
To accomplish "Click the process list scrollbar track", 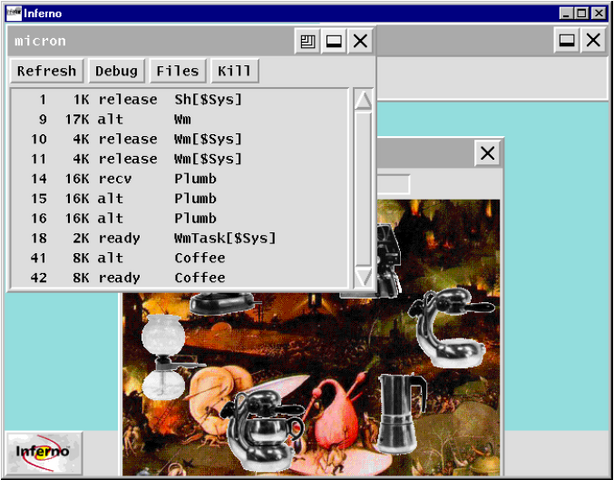I will (363, 189).
